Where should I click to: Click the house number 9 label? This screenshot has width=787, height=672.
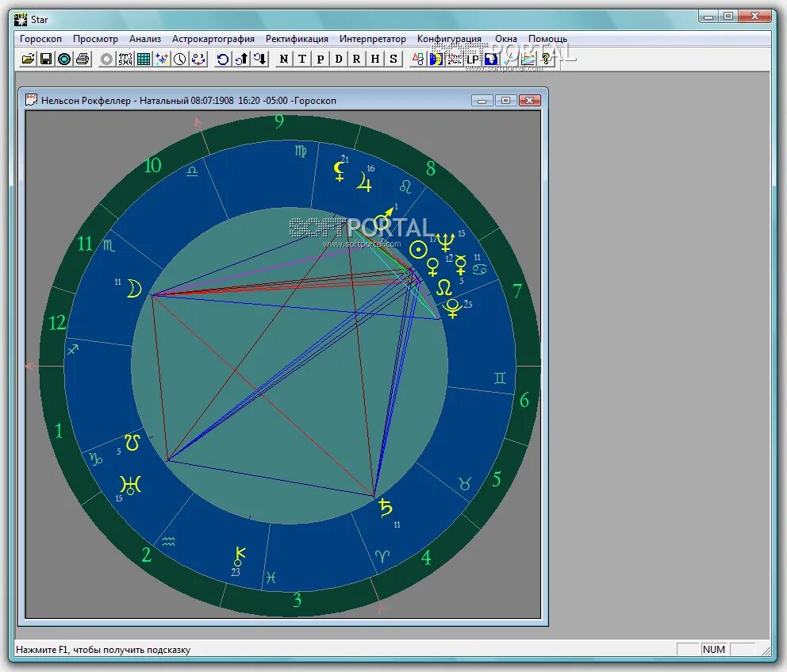point(279,121)
